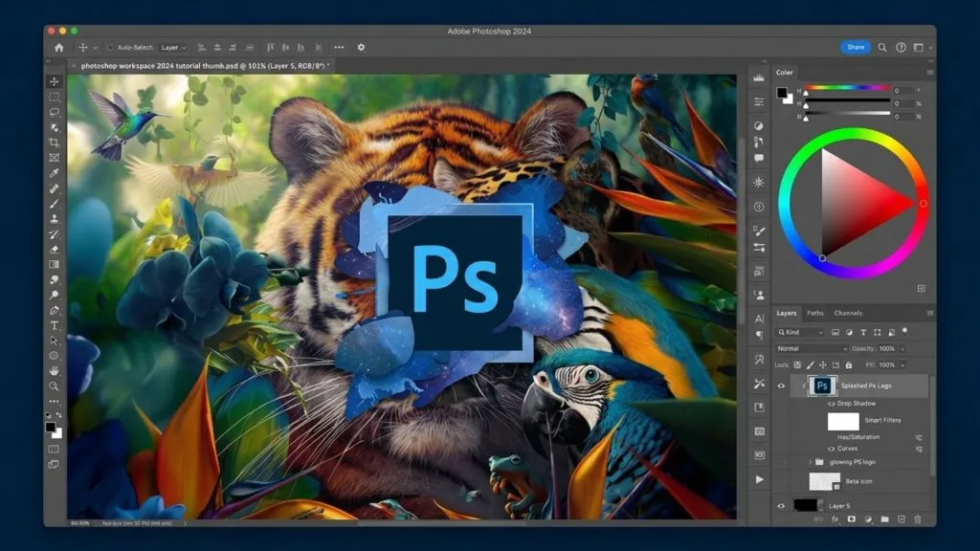Select the History Brush tool
This screenshot has height=551, width=980.
55,234
